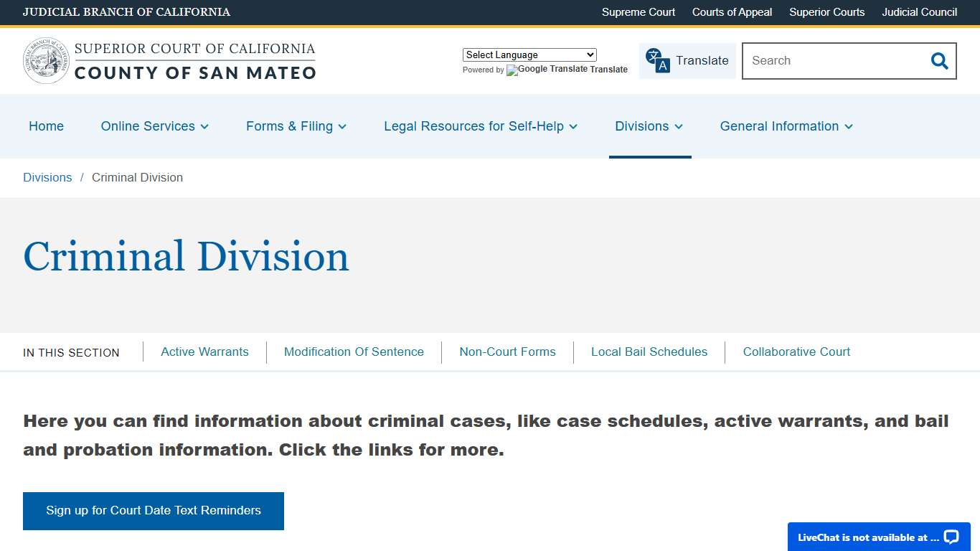Click the Judicial Branch of California header
The image size is (980, 551).
(127, 12)
